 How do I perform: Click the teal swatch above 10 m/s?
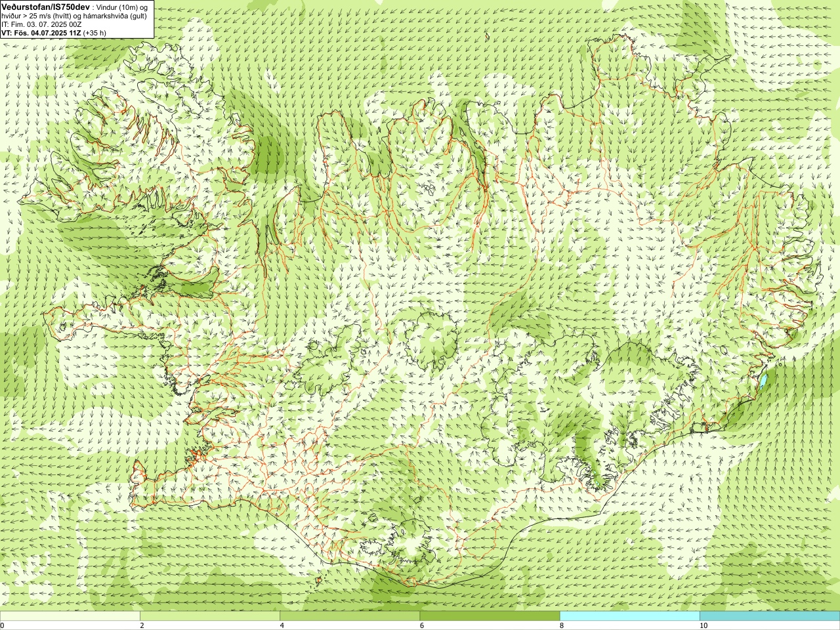[x=770, y=616]
